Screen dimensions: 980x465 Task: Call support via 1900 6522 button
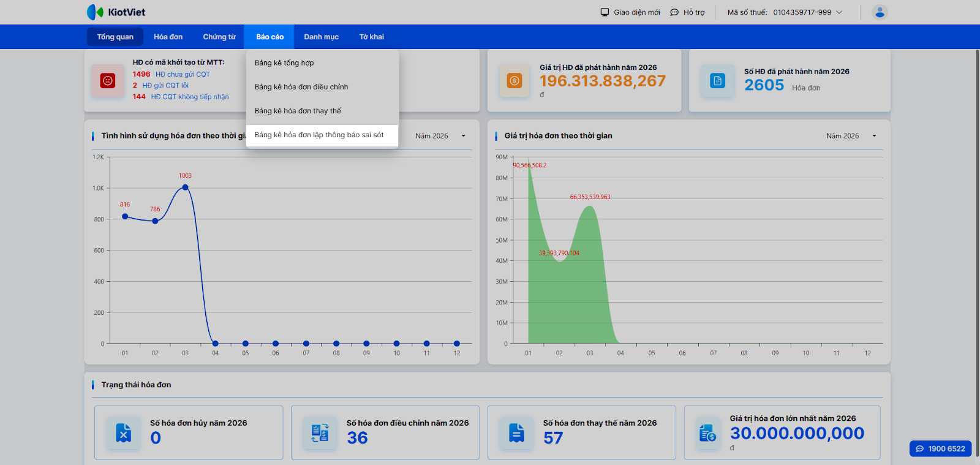(x=940, y=448)
